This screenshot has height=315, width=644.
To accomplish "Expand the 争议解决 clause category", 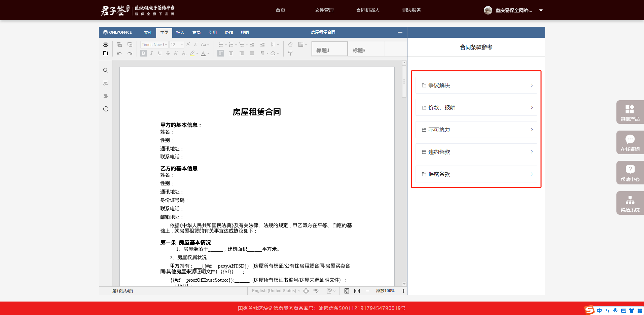I will (x=476, y=85).
